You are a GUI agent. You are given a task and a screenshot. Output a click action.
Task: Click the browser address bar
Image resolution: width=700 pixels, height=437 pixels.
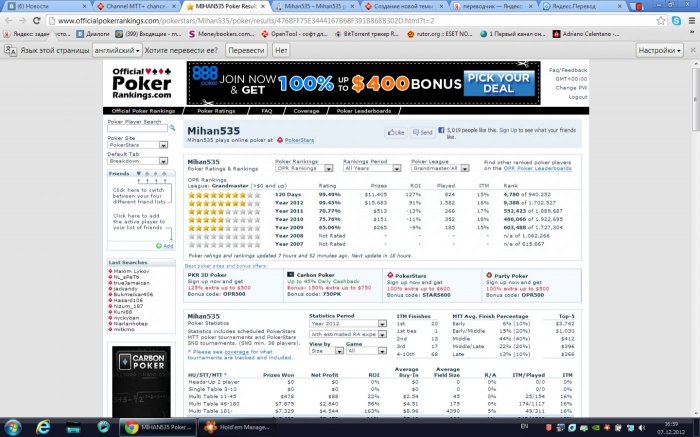point(353,21)
